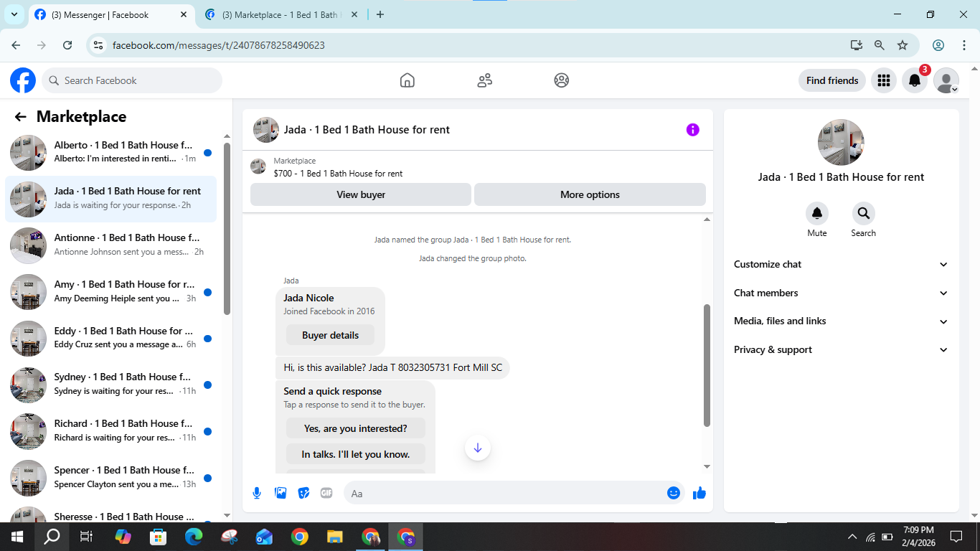Click the Facebook logo icon
The height and width of the screenshot is (551, 980).
[23, 80]
